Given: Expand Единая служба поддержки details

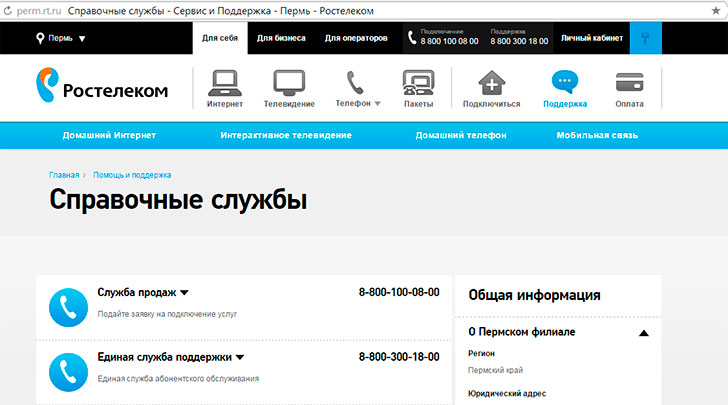Looking at the screenshot, I should tap(240, 357).
